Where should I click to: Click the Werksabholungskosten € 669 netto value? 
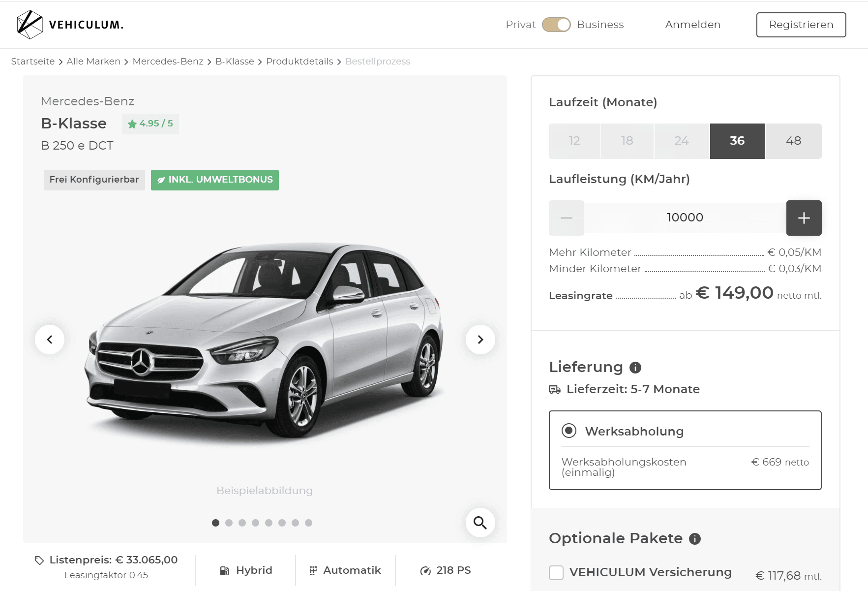point(780,462)
